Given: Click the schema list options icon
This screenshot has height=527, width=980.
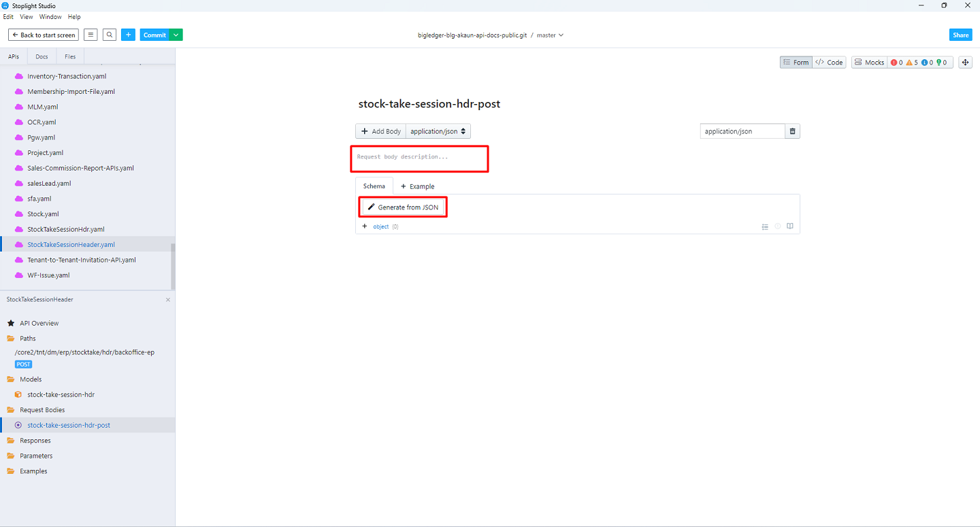Looking at the screenshot, I should 765,227.
